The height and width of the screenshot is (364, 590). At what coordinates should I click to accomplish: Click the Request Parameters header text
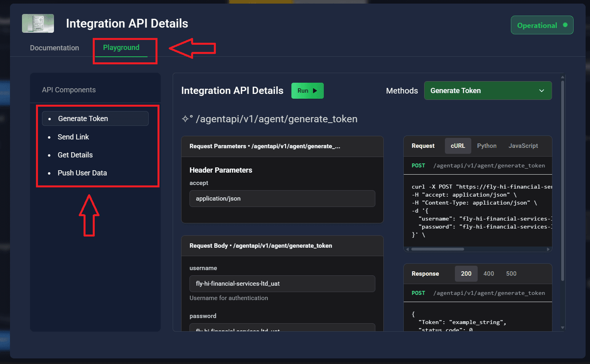click(x=265, y=146)
